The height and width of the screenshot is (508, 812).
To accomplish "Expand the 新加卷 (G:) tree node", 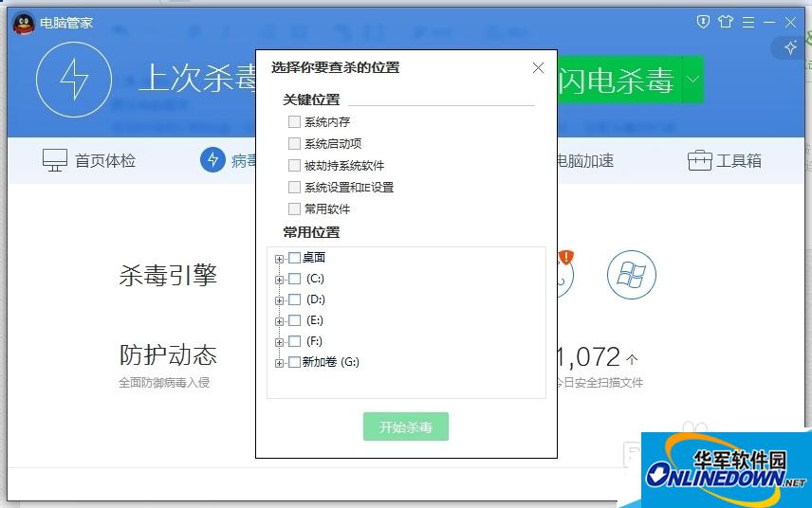I will point(279,363).
